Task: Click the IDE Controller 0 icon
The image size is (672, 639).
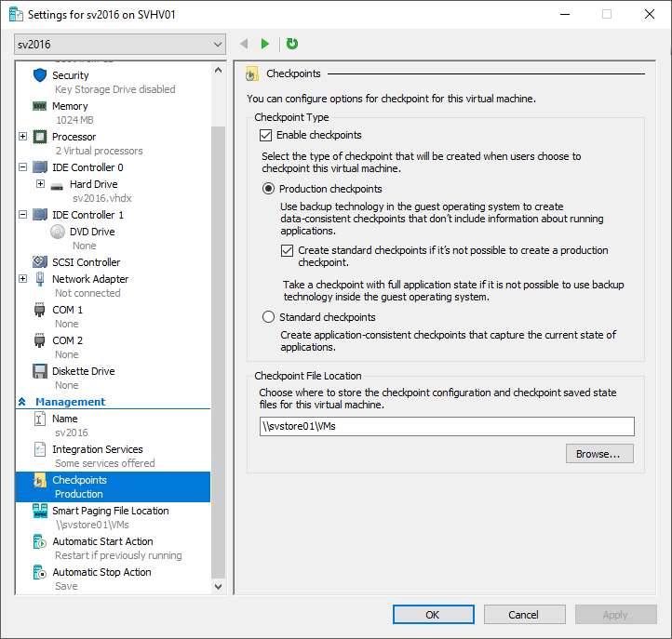Action: click(40, 167)
